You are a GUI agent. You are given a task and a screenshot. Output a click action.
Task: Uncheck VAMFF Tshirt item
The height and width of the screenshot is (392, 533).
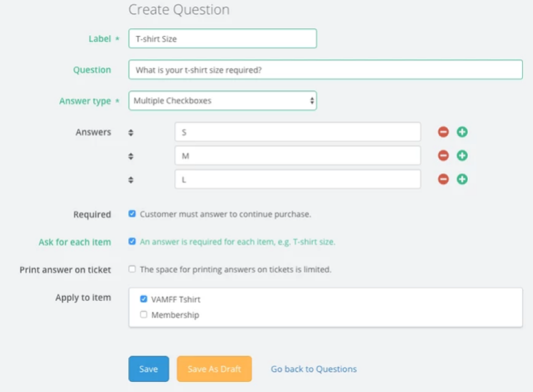(x=144, y=299)
